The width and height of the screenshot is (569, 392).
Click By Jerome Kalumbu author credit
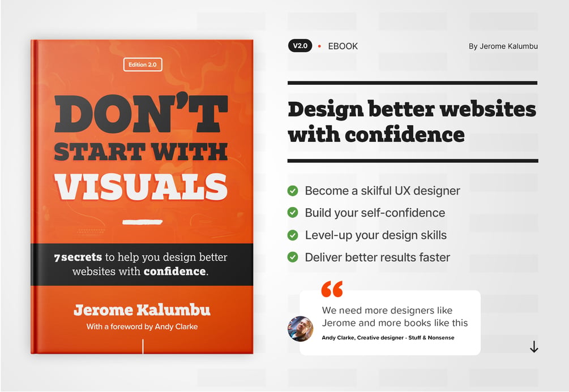coord(503,46)
